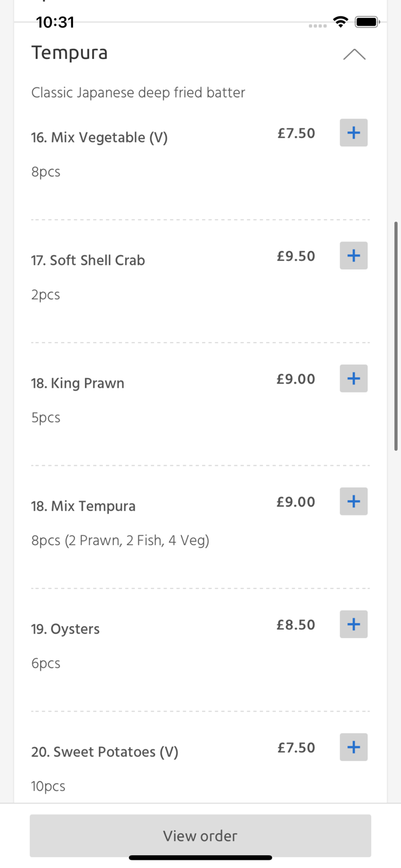Add Soft Shell Crab to the order
This screenshot has width=401, height=868.
pos(353,255)
